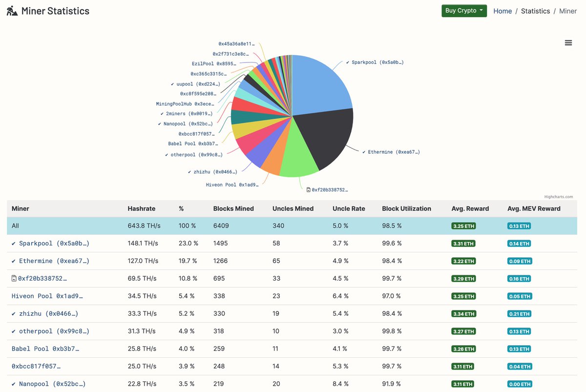Click the Highcharts.com credit link
586x392 pixels.
(x=559, y=197)
